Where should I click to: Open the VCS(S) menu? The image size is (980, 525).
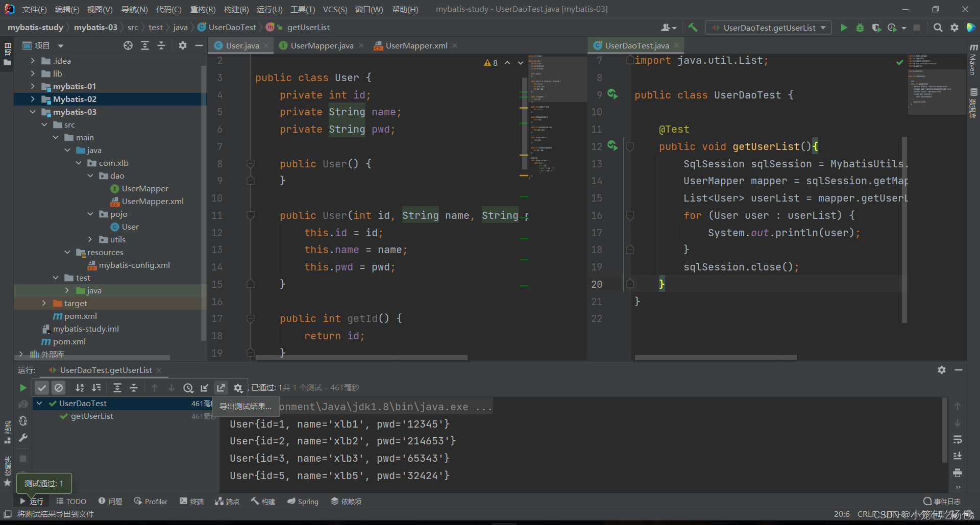pyautogui.click(x=335, y=9)
